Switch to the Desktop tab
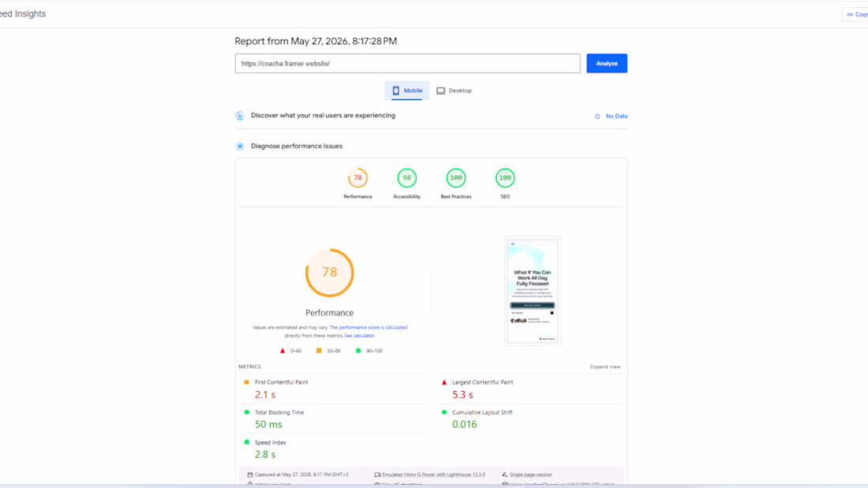This screenshot has height=488, width=868. tap(454, 91)
